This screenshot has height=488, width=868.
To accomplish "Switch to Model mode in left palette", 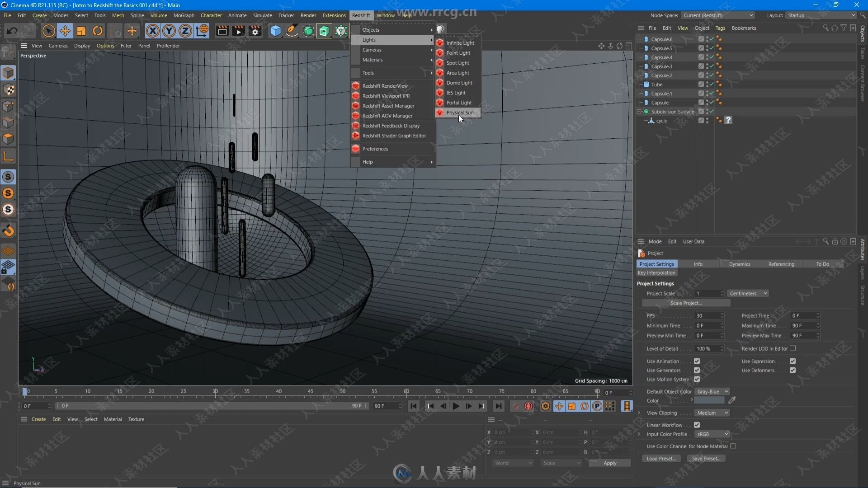I will pyautogui.click(x=8, y=73).
